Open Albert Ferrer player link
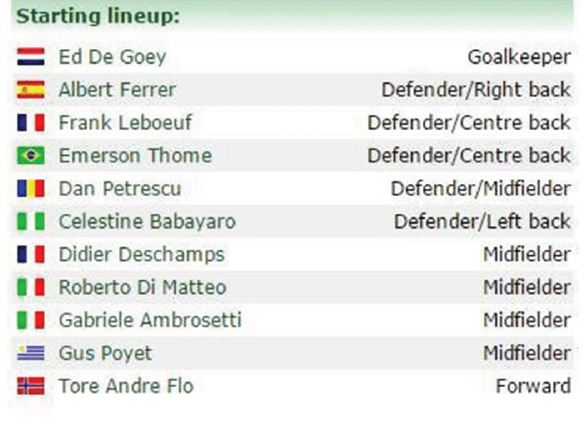 point(117,90)
